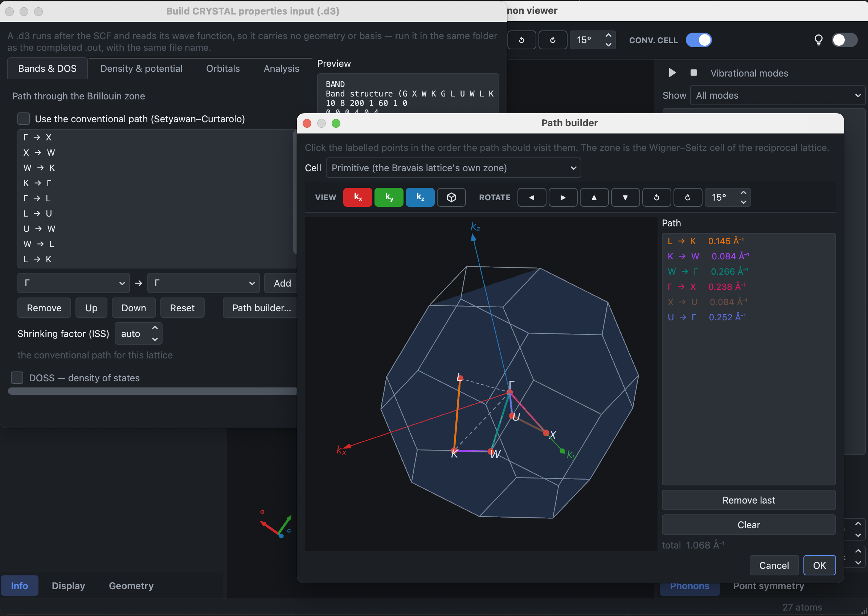Rotate structure counterclockwise in phonon viewer toolbar

point(522,40)
